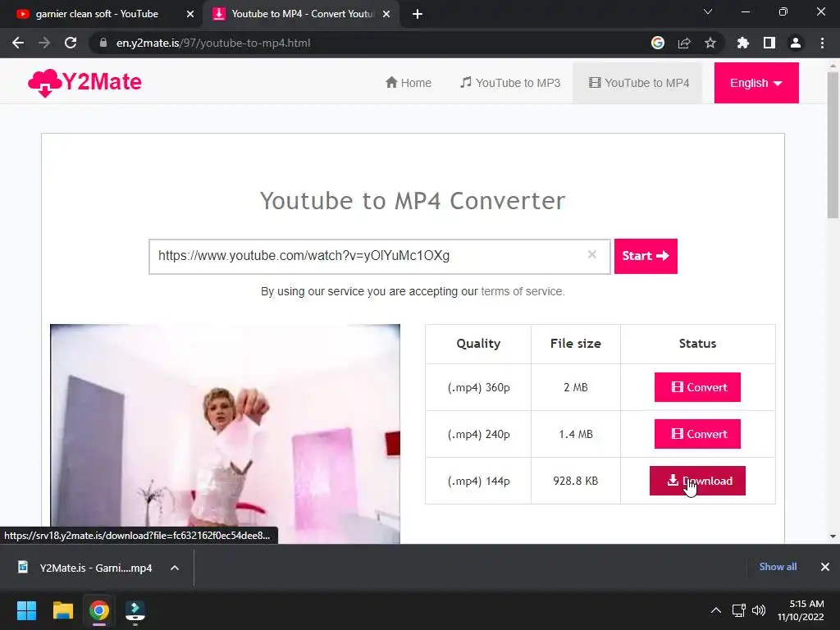This screenshot has width=840, height=630.
Task: Open Windows Start menu
Action: [x=26, y=610]
